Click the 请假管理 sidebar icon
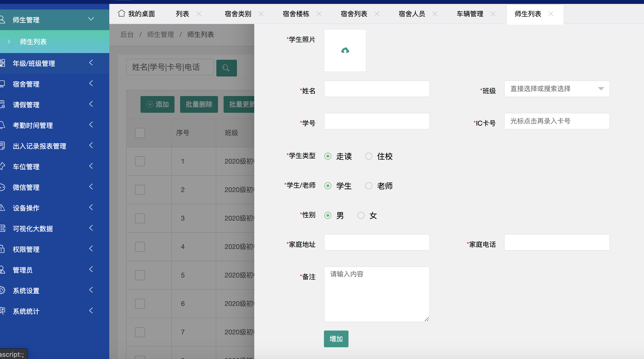644x359 pixels. tap(2, 104)
